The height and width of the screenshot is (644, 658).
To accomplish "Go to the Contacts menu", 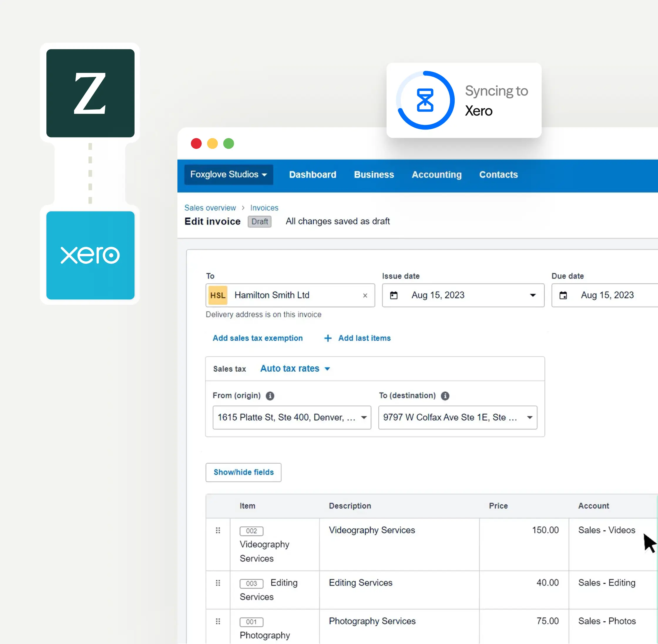I will 498,175.
